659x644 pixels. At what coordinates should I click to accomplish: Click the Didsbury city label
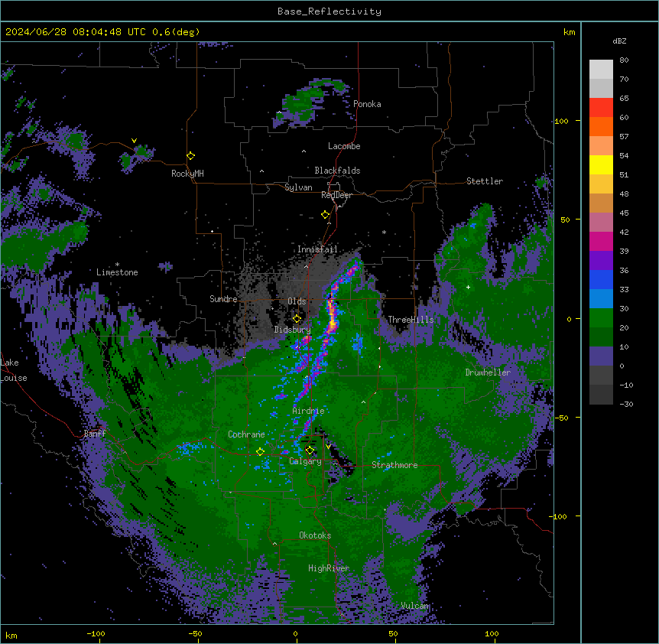293,330
